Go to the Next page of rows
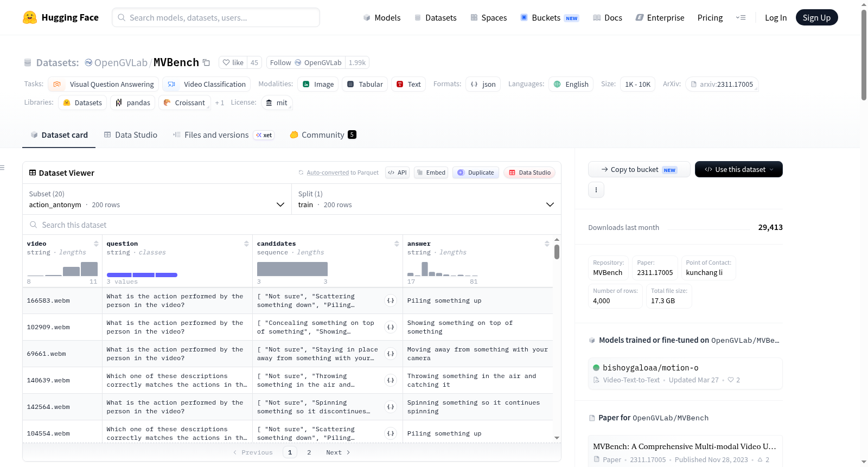The width and height of the screenshot is (868, 467). tap(338, 452)
